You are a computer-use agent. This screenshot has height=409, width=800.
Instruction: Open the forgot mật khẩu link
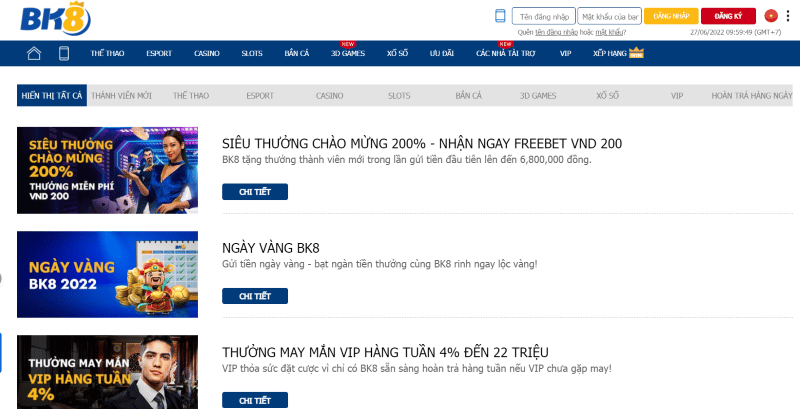tap(609, 32)
